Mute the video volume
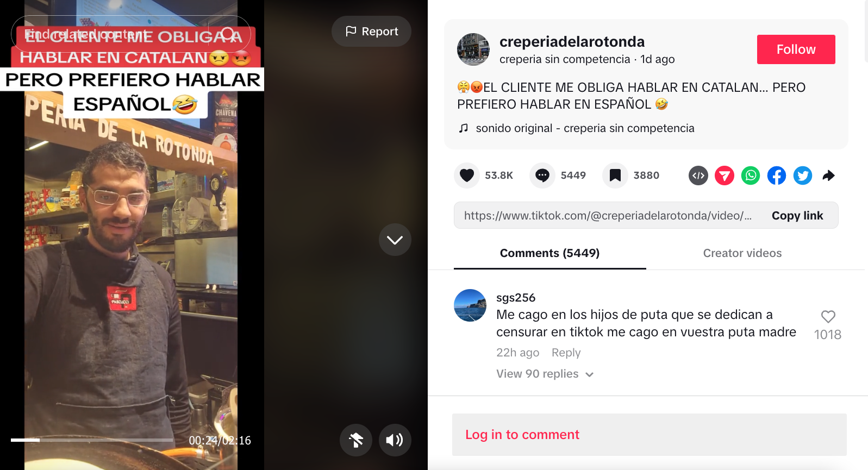 tap(395, 440)
